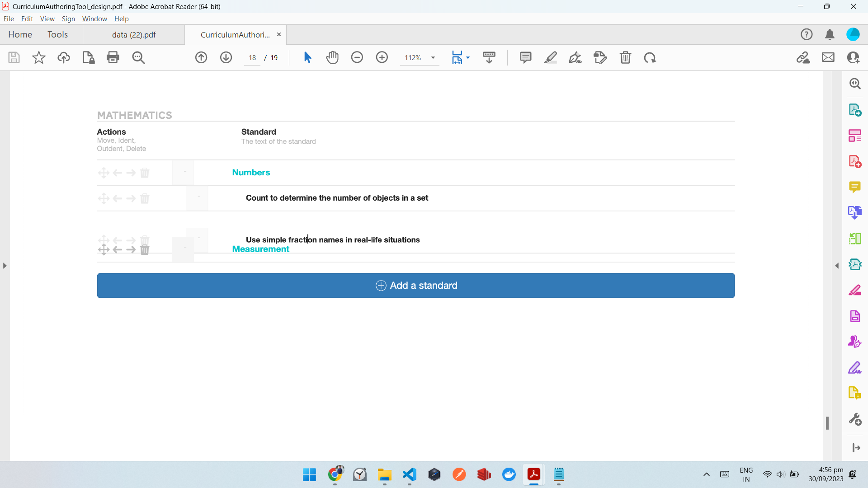Viewport: 868px width, 488px height.
Task: Select the Hand pan tool
Action: pos(332,57)
